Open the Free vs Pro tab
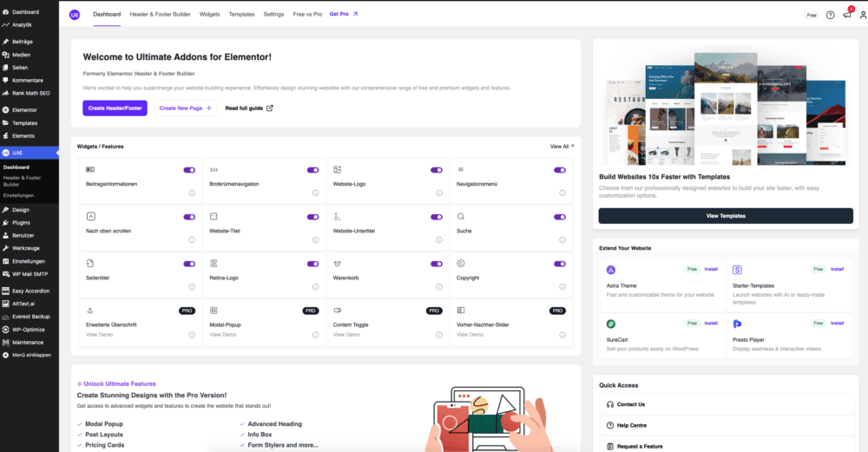 pos(307,15)
